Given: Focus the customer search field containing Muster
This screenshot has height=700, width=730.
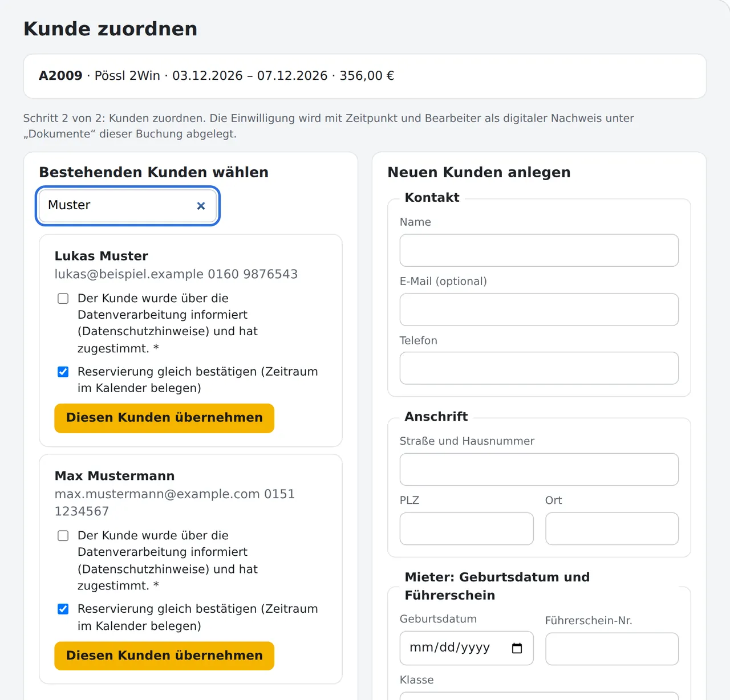Looking at the screenshot, I should tap(128, 206).
